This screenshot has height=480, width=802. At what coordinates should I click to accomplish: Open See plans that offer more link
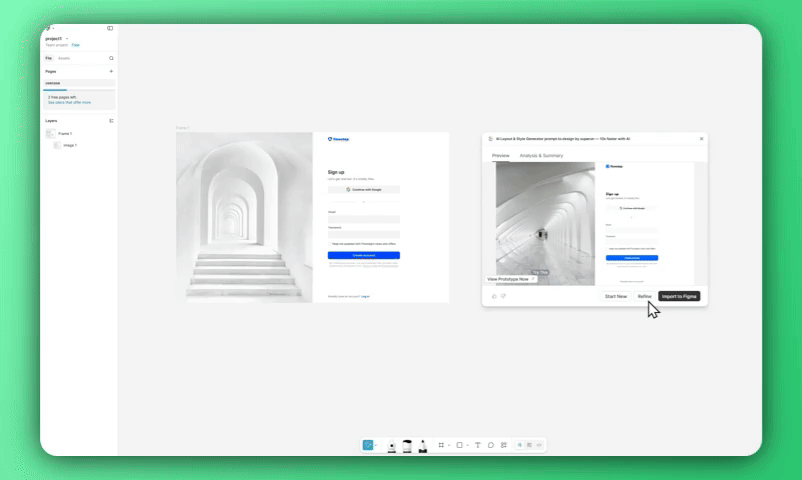click(70, 102)
